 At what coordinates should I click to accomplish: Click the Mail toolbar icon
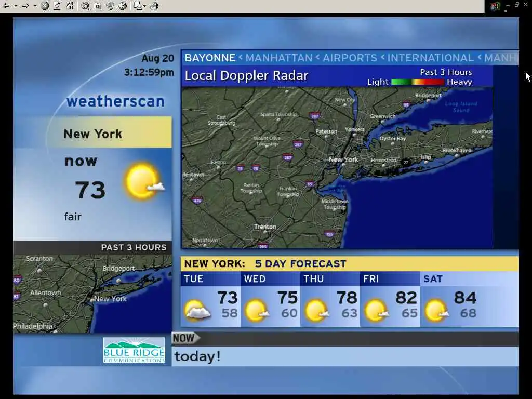138,6
